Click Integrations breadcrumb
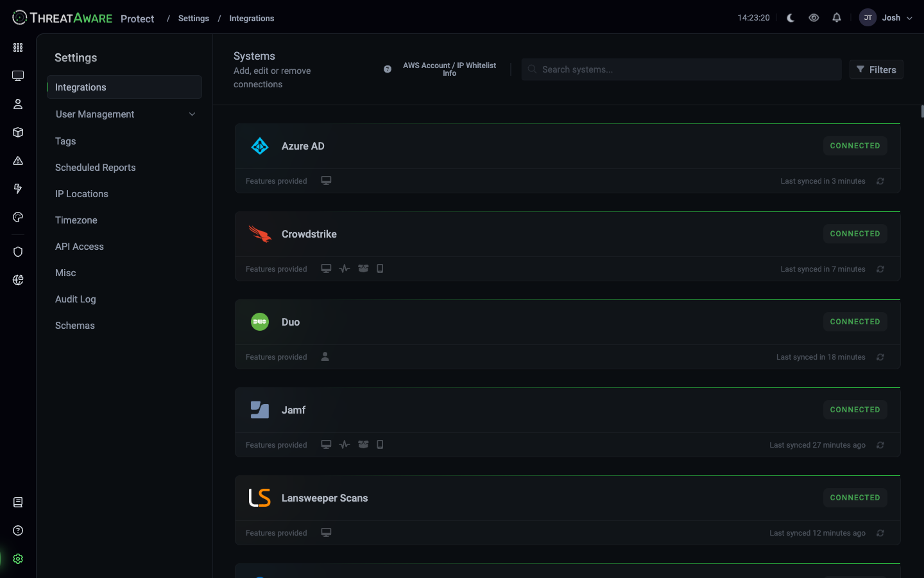This screenshot has width=924, height=578. [x=252, y=19]
